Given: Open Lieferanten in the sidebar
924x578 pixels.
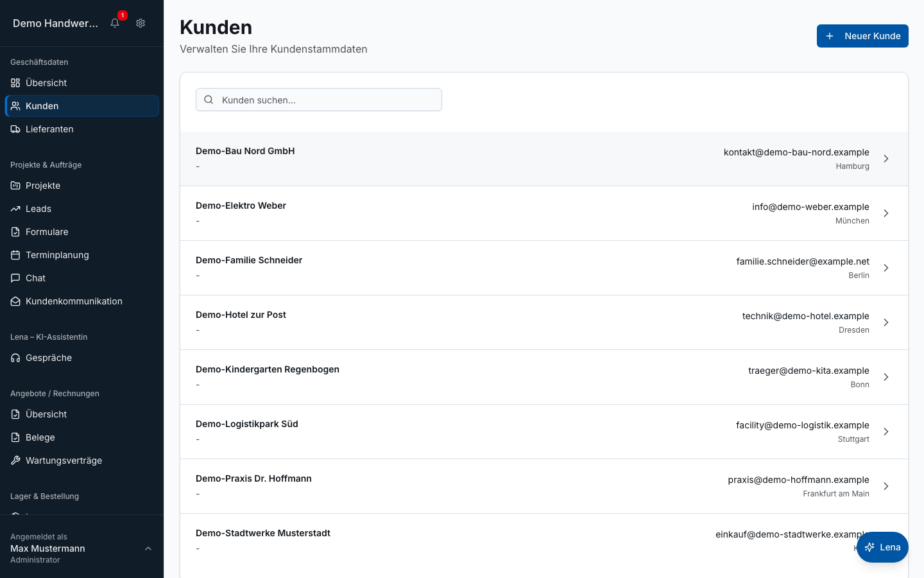Looking at the screenshot, I should [x=81, y=129].
